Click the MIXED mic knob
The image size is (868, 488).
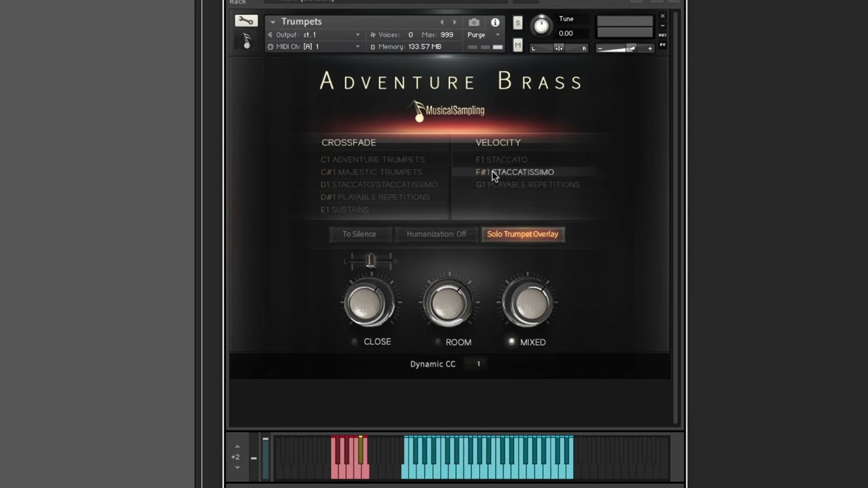[528, 302]
